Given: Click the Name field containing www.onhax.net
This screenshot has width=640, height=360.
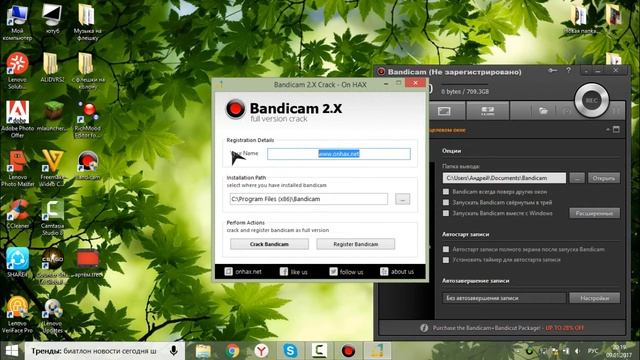Looking at the screenshot, I should (339, 154).
